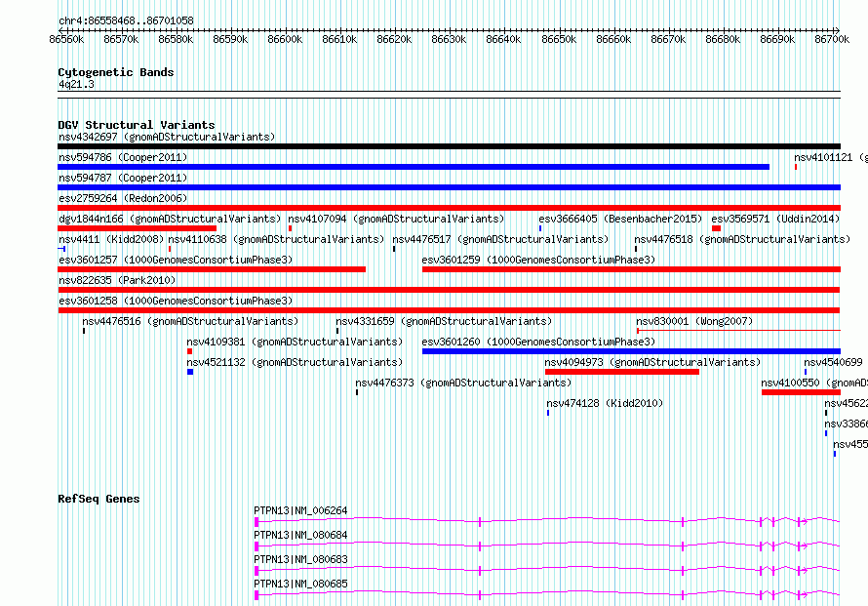868x606 pixels.
Task: Select the esv3601259 red variant bar
Action: point(631,269)
